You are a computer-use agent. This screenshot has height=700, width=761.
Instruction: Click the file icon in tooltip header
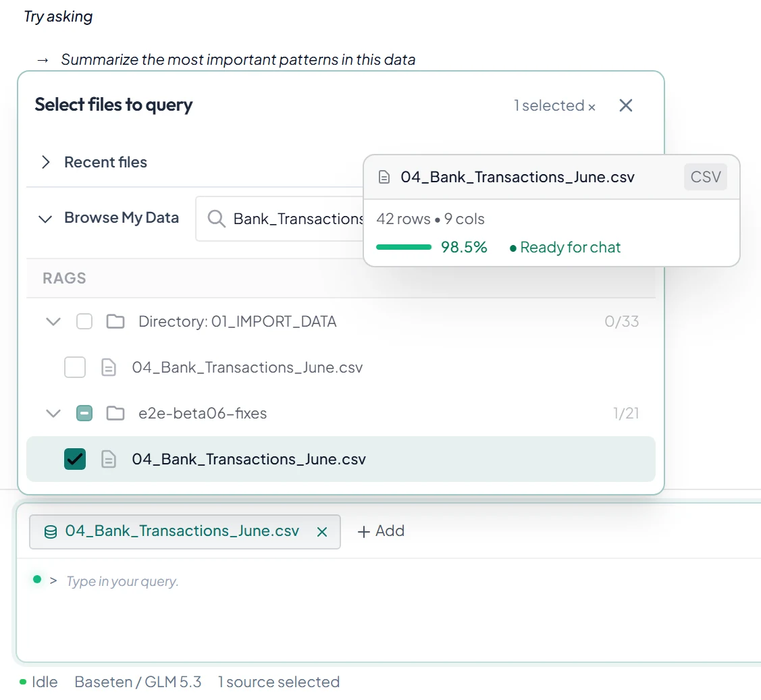pos(384,177)
